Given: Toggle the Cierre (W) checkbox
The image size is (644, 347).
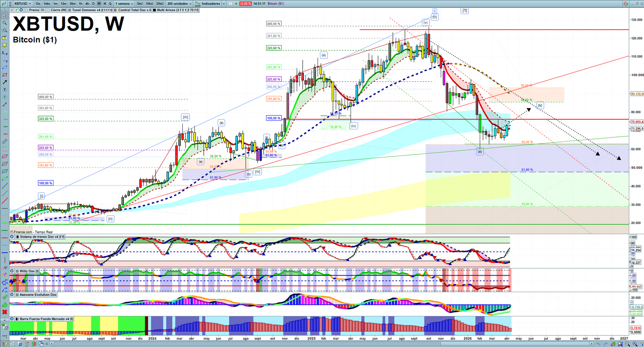Looking at the screenshot, I should (48, 10).
